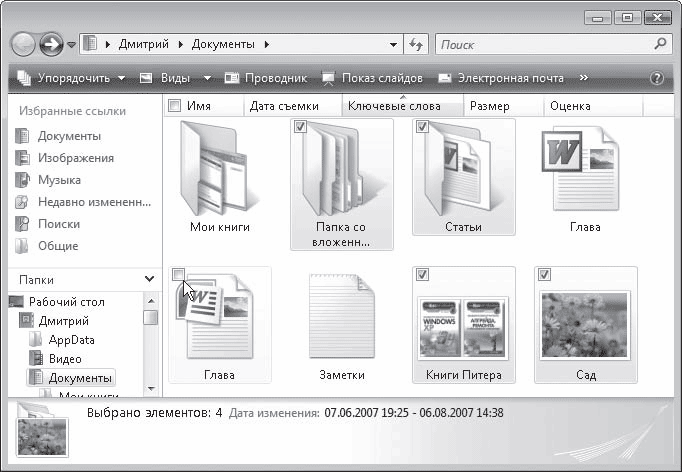Uncheck the Статьи folder checkbox
The width and height of the screenshot is (682, 472).
422,127
